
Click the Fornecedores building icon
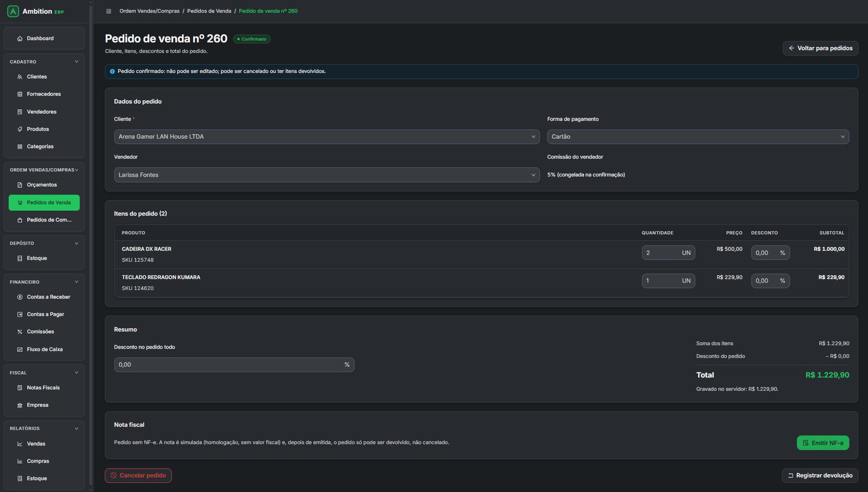point(20,94)
